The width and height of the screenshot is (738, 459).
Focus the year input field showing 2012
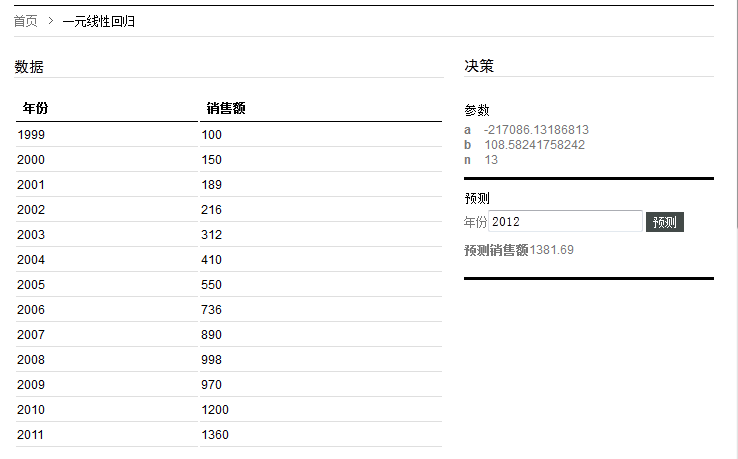565,222
